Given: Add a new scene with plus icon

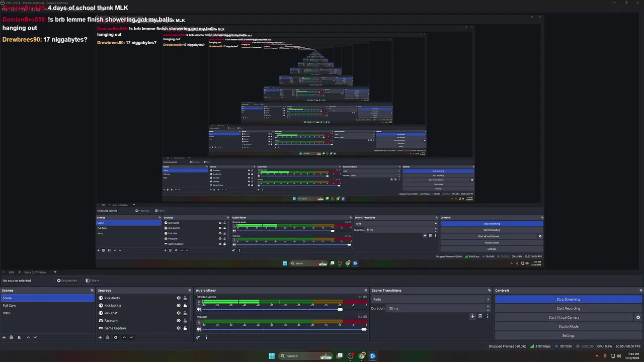Looking at the screenshot, I should [4, 337].
